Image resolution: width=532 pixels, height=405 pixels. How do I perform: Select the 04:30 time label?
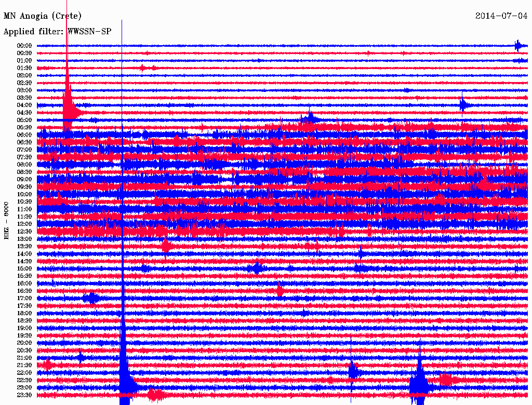point(24,113)
